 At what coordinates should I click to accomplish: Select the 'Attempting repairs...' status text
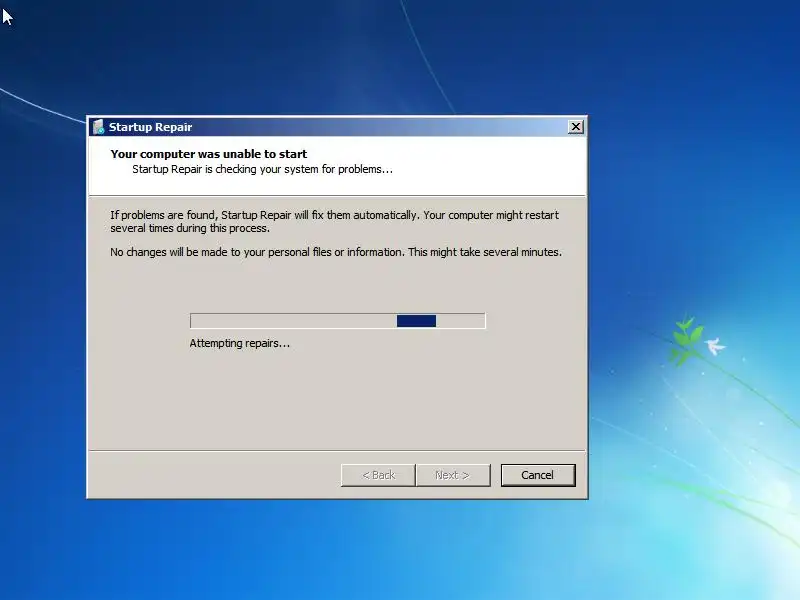point(239,343)
